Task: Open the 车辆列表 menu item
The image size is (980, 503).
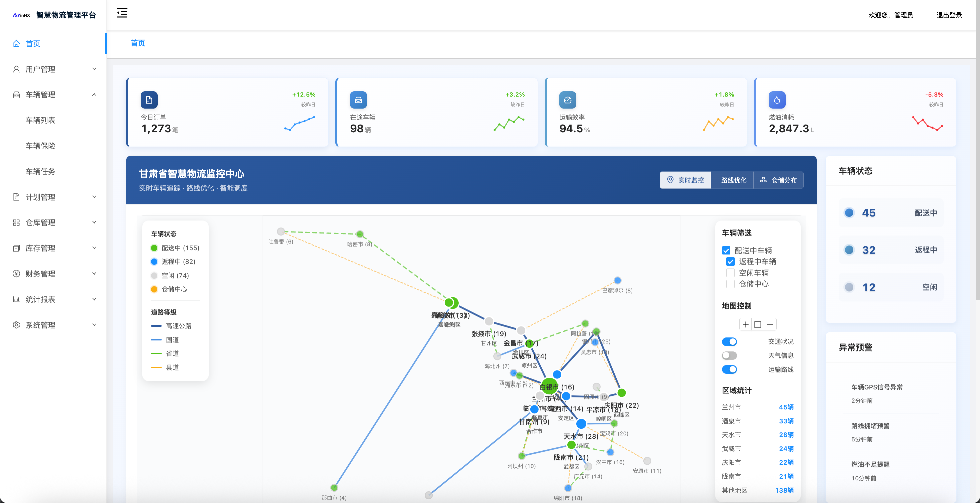Action: click(x=40, y=120)
